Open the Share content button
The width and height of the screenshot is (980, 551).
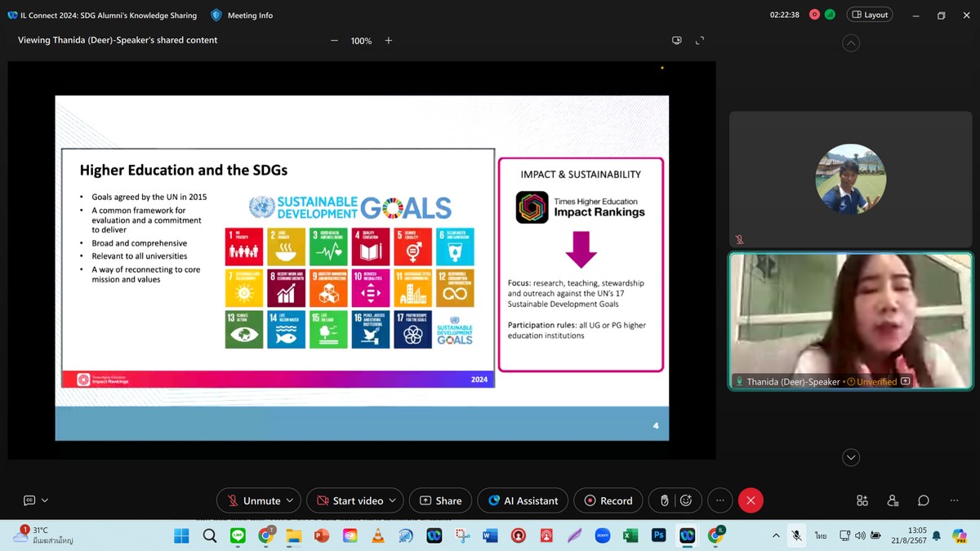[x=440, y=500]
